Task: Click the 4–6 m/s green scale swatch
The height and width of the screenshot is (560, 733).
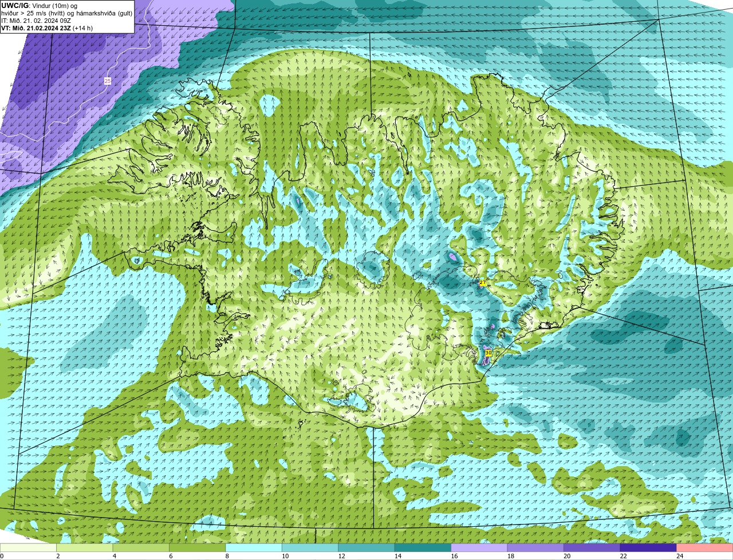Action: (x=141, y=547)
